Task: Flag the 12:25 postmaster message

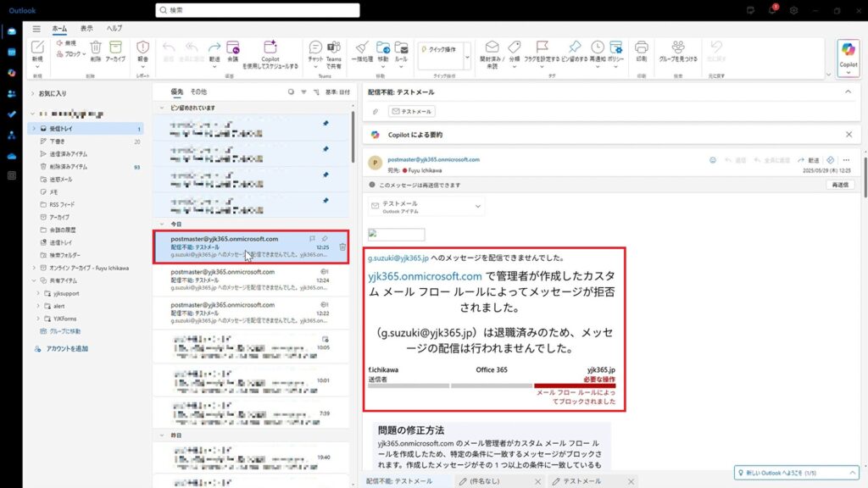Action: click(x=312, y=239)
